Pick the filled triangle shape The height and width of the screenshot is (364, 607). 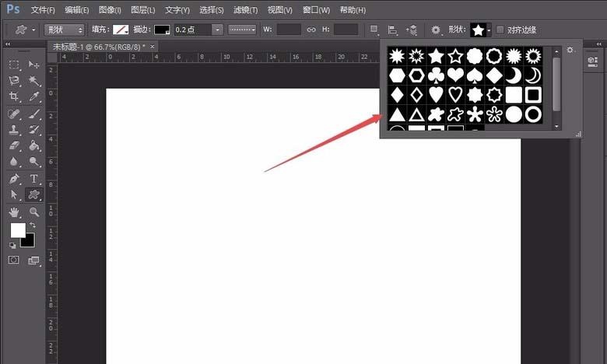click(397, 114)
